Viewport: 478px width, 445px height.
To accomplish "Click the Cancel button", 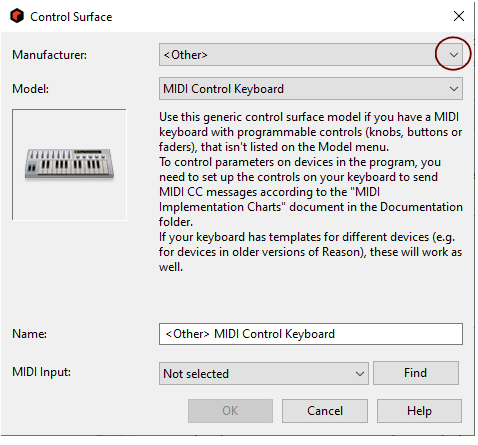I will tap(325, 411).
